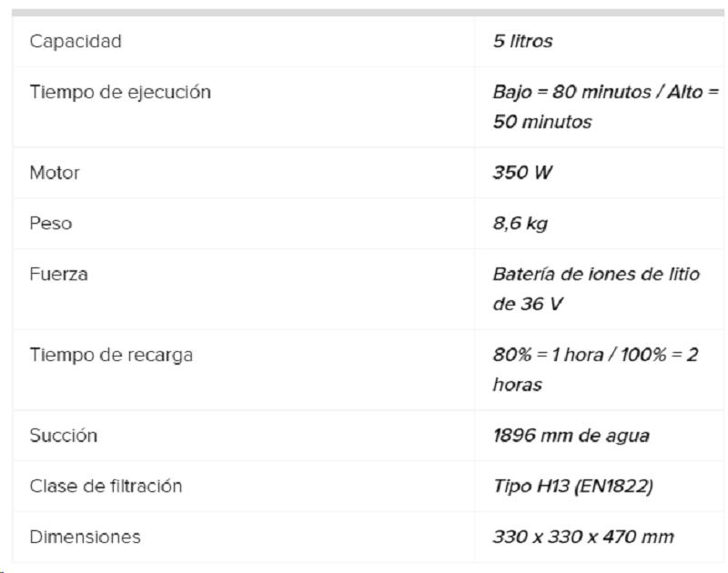Click the Motor row label
This screenshot has height=573, width=728.
pos(55,173)
